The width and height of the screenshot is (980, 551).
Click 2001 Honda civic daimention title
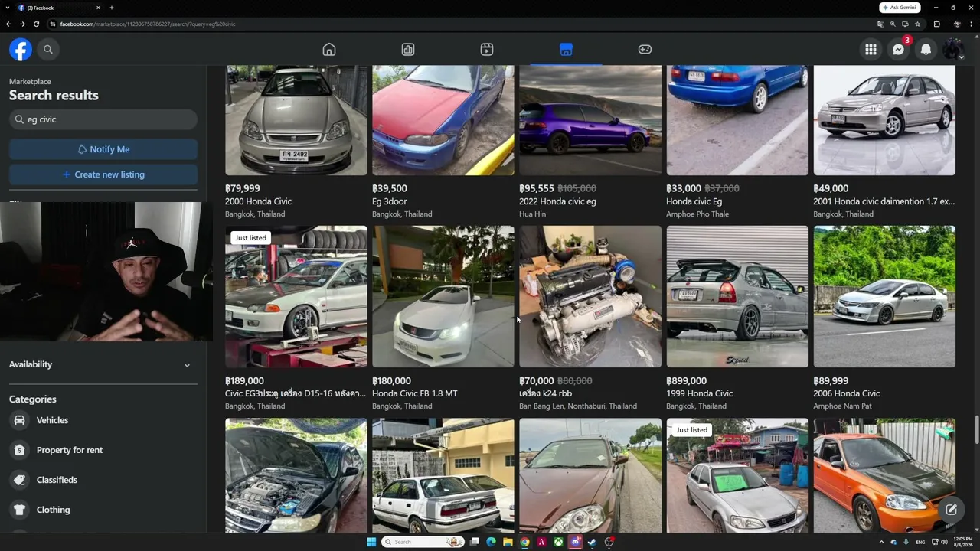[x=884, y=201]
